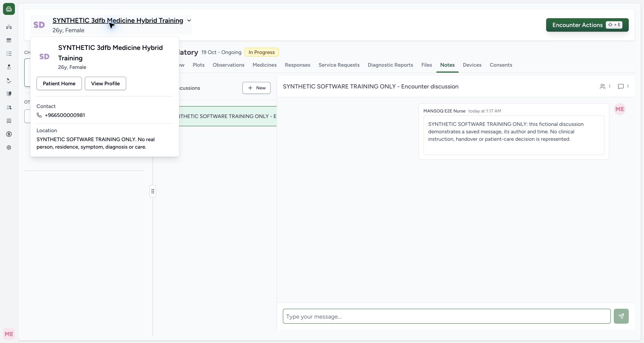The width and height of the screenshot is (644, 343).
Task: Click the View Profile button
Action: click(x=105, y=83)
